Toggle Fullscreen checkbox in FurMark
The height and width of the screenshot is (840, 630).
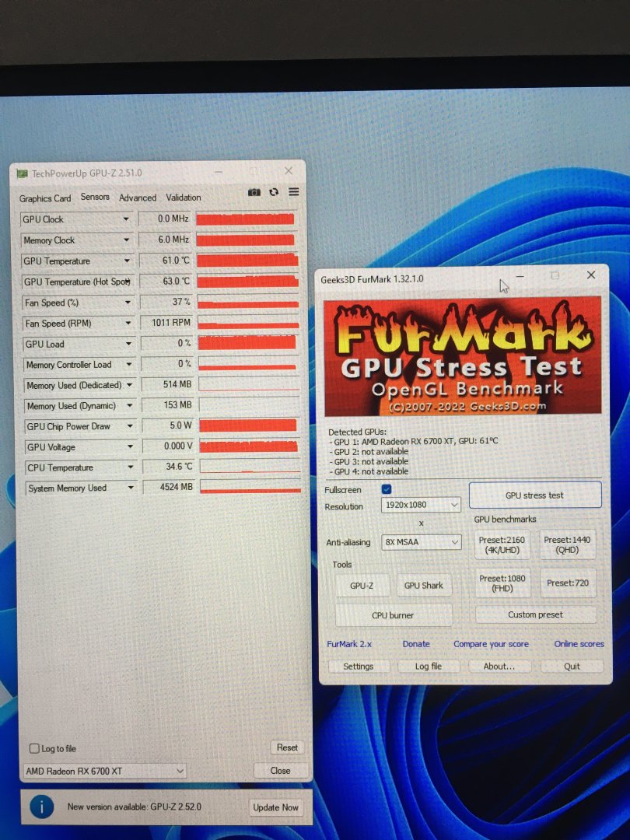tap(387, 489)
